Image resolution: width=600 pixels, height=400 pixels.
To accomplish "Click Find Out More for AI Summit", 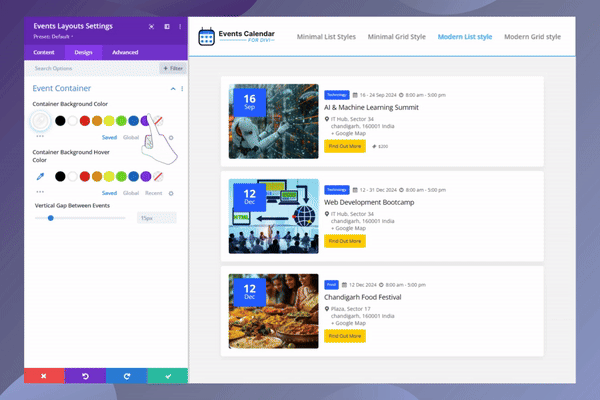I will [x=345, y=146].
